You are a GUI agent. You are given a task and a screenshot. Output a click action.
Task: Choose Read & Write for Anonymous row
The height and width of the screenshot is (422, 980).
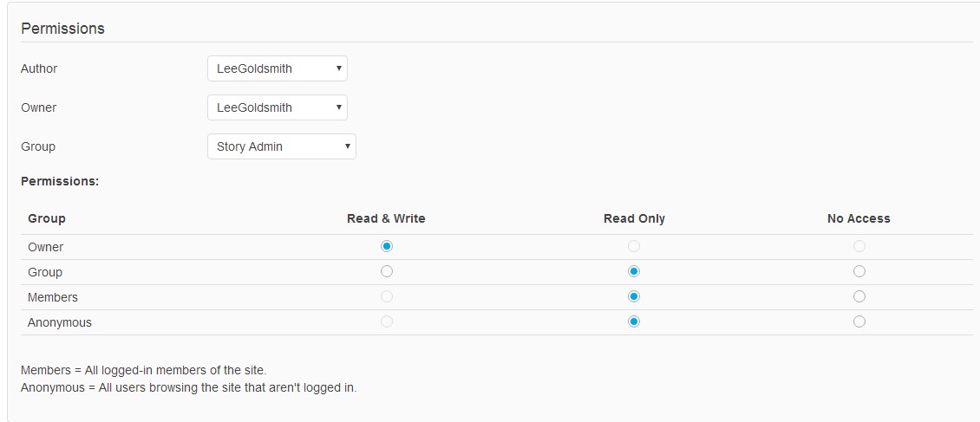(x=387, y=321)
